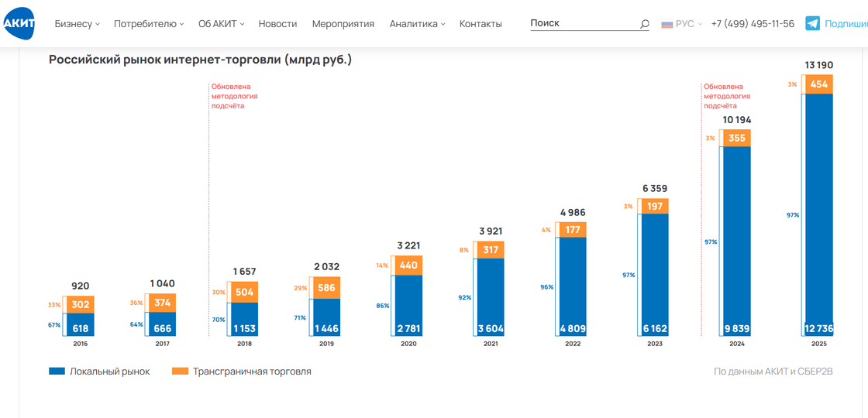Click the blue 1 446 bar for 2019
Screen dimensions: 868x418
coord(326,317)
